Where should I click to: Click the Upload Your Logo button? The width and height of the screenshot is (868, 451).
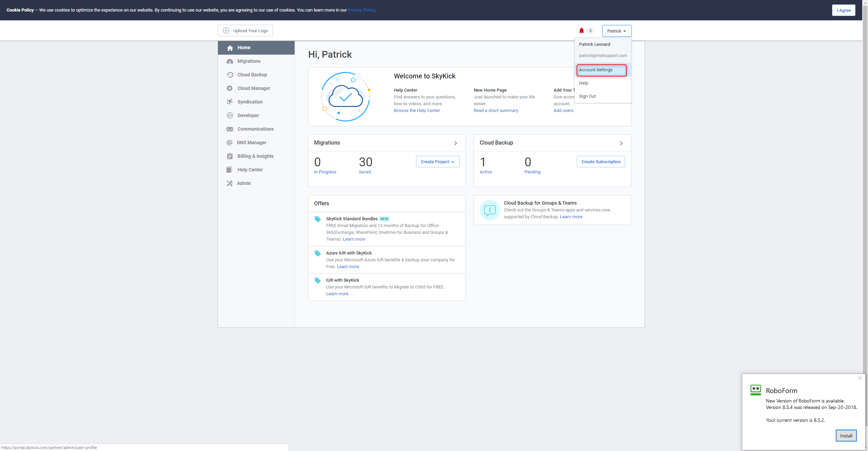click(245, 31)
